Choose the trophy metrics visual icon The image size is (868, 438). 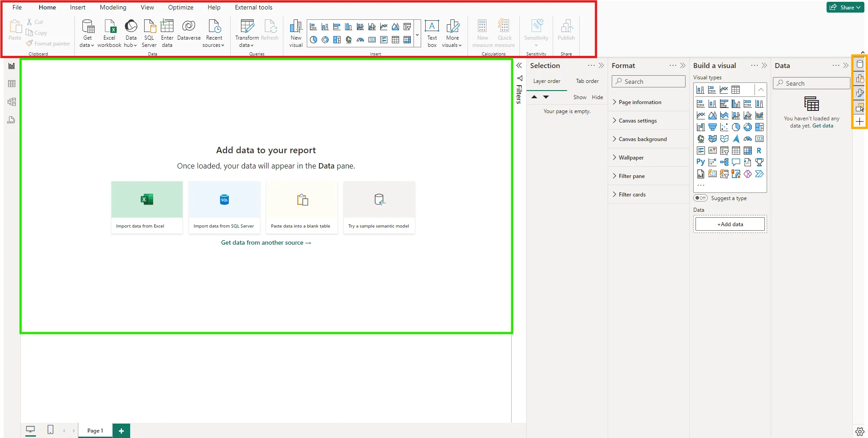(759, 162)
